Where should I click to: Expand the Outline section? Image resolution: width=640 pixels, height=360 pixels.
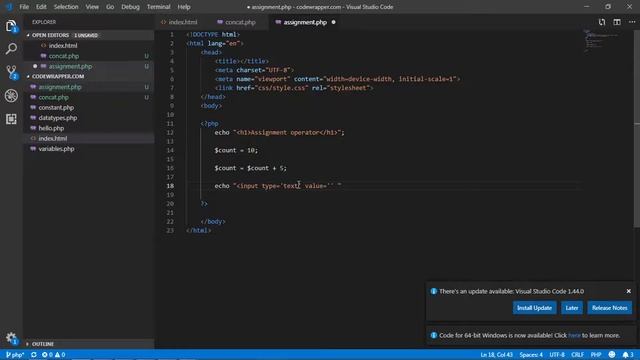pos(88,344)
